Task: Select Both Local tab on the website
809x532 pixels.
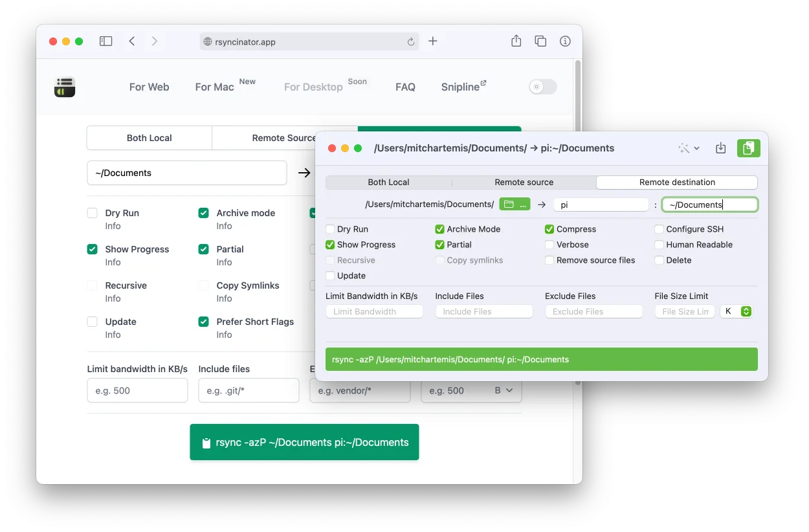Action: click(150, 138)
